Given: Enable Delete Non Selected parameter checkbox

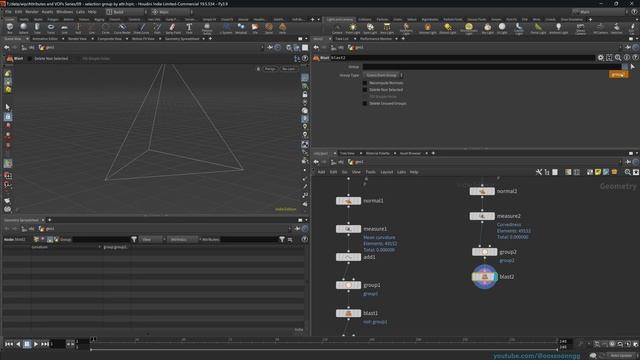Looking at the screenshot, I should 365,90.
